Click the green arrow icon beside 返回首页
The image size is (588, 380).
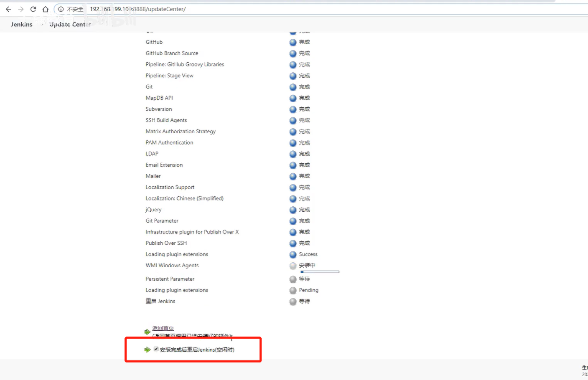point(147,332)
